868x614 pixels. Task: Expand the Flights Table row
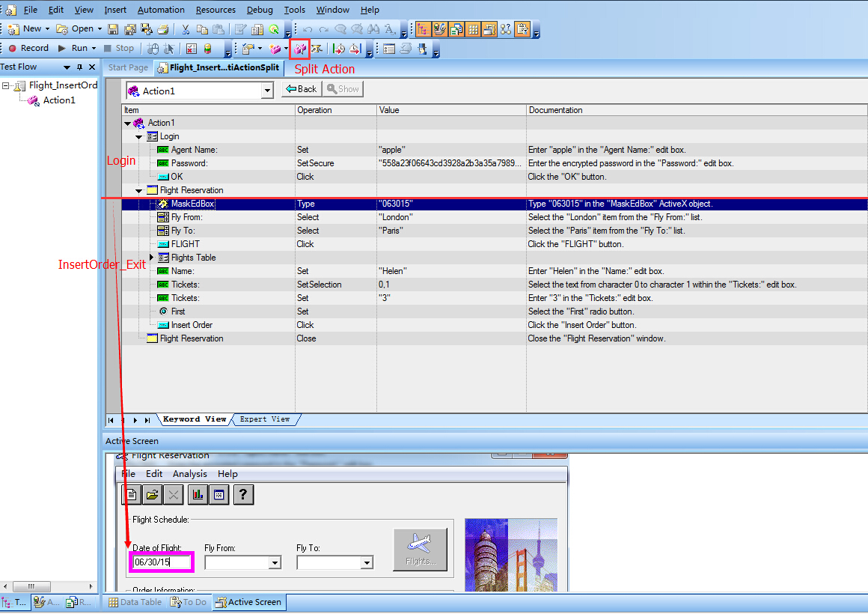point(152,258)
